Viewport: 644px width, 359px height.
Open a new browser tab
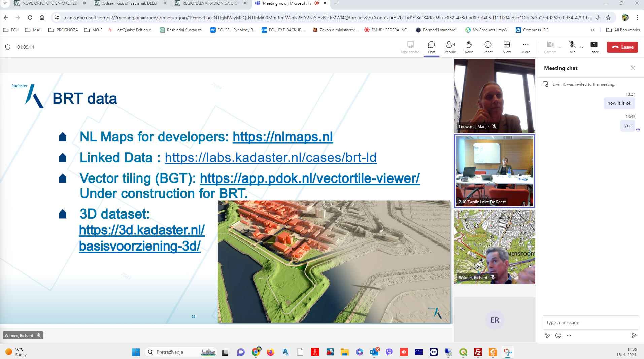(337, 3)
